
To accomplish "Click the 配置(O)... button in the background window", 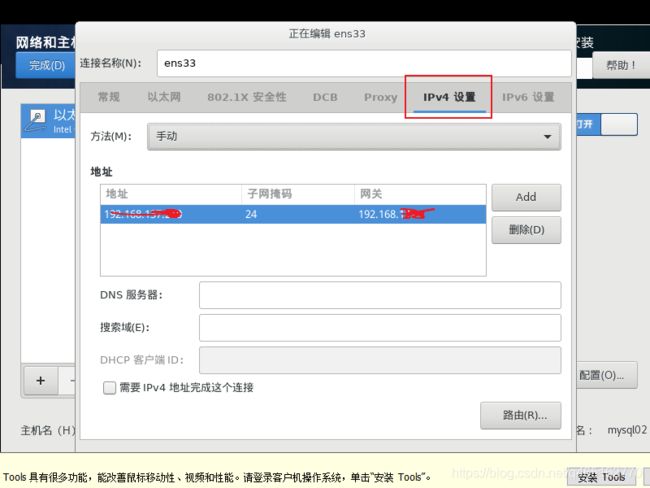I will tap(607, 375).
